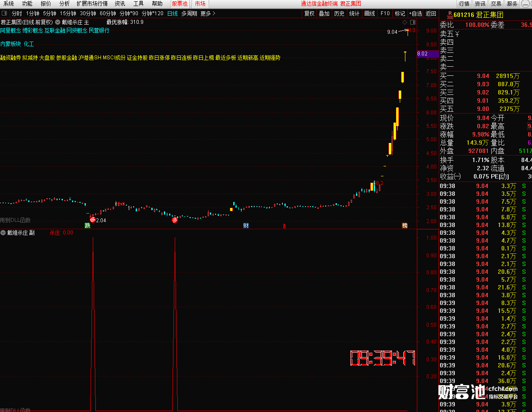This screenshot has height=412, width=532.
Task: Click the 博彩概念 concept tag
Action: [x=33, y=30]
